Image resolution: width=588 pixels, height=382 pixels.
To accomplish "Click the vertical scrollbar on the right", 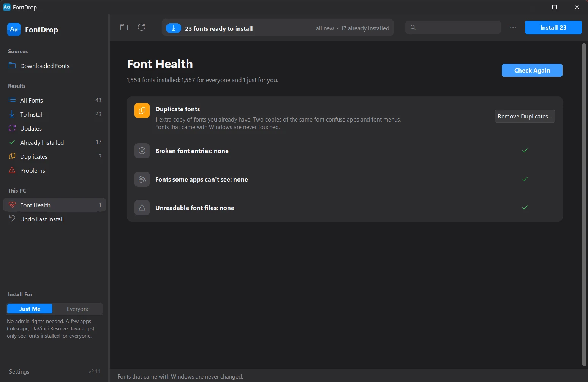I will coord(584,204).
